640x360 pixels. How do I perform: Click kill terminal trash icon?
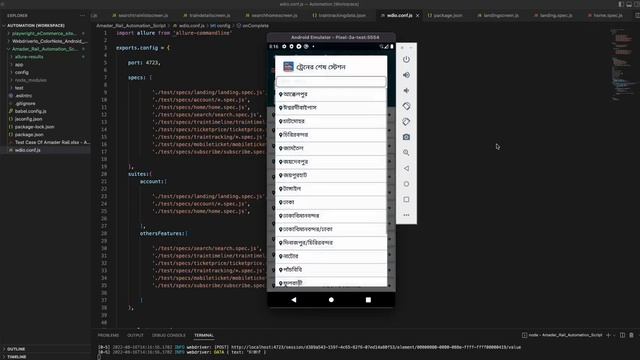pos(631,335)
